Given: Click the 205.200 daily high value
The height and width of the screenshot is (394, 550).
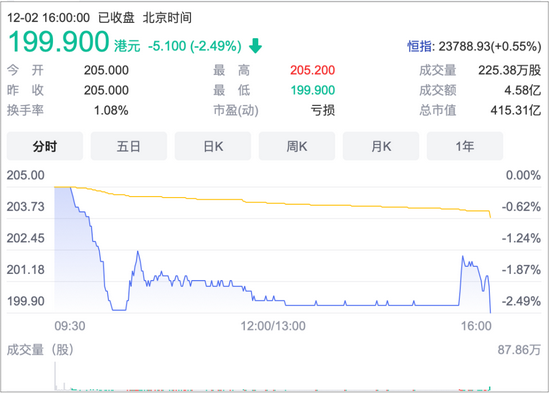Looking at the screenshot, I should [x=313, y=70].
